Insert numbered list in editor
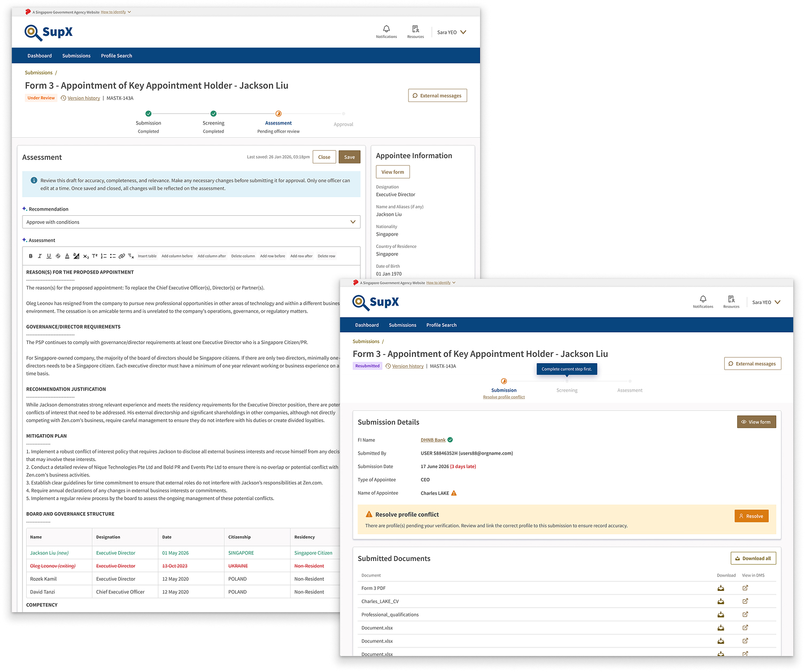Screen dimensions: 805x672 (104, 256)
